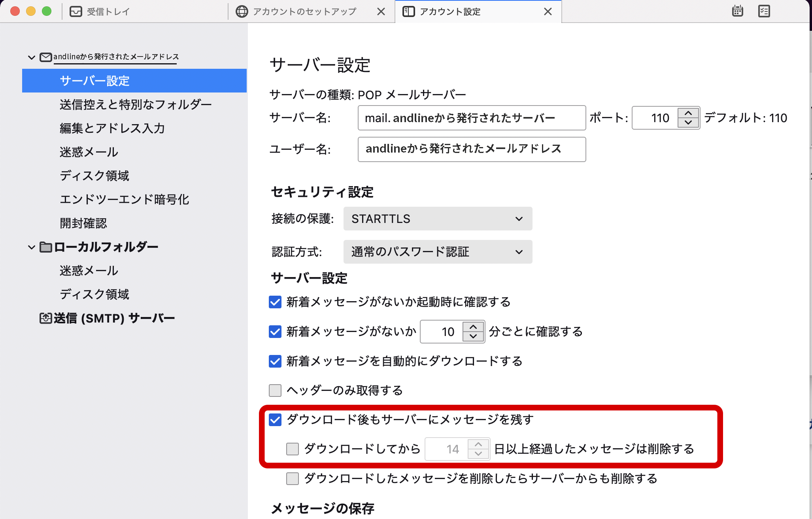Close the アカウントのセットアップ tab
Image resolution: width=812 pixels, height=519 pixels.
381,11
